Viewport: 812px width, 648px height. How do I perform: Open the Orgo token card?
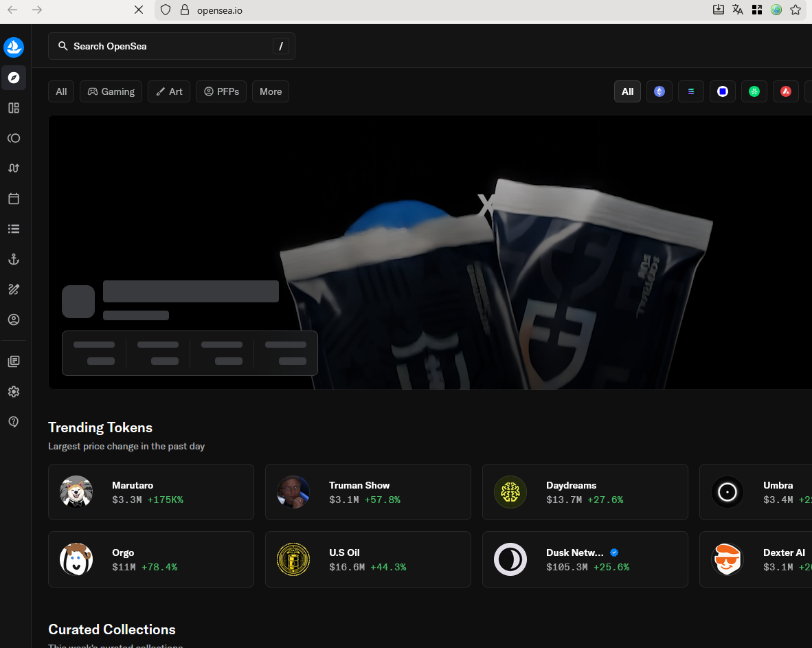point(151,559)
